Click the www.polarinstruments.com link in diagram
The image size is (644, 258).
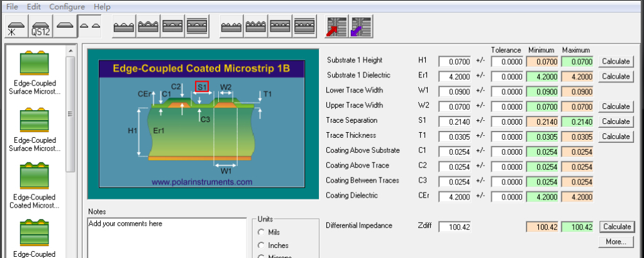click(202, 182)
